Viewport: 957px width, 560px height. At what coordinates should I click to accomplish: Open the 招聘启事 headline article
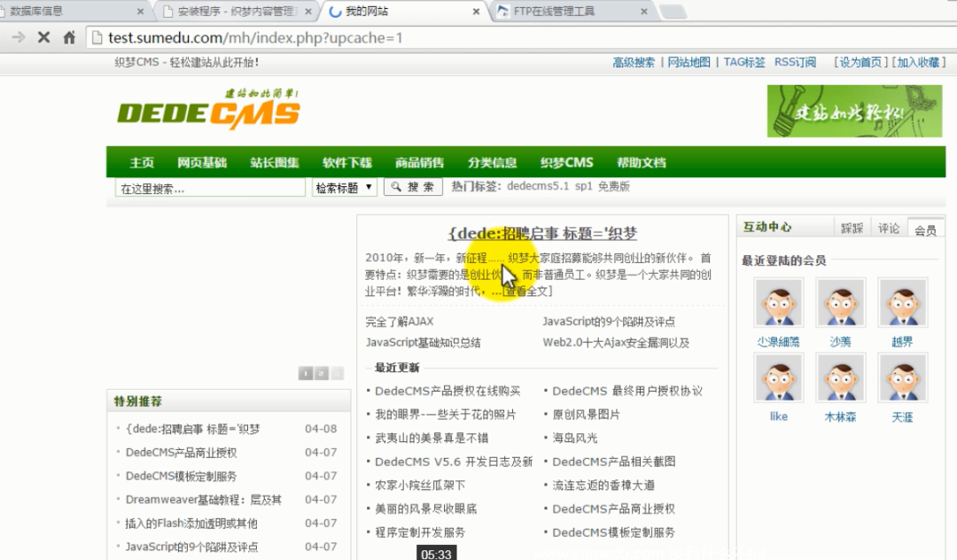(542, 233)
